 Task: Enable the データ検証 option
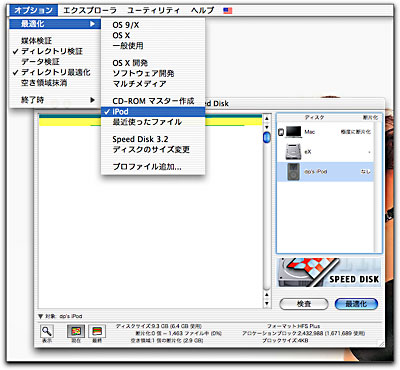(x=55, y=62)
